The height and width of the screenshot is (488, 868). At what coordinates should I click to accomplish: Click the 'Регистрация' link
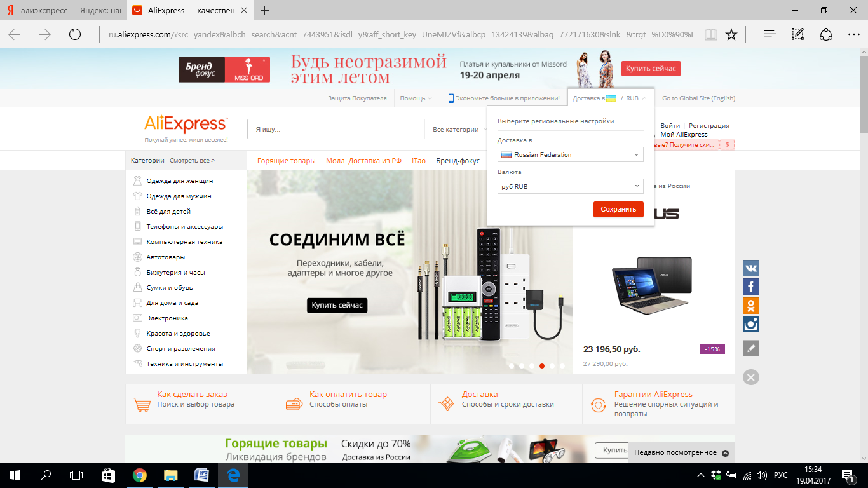pyautogui.click(x=709, y=126)
